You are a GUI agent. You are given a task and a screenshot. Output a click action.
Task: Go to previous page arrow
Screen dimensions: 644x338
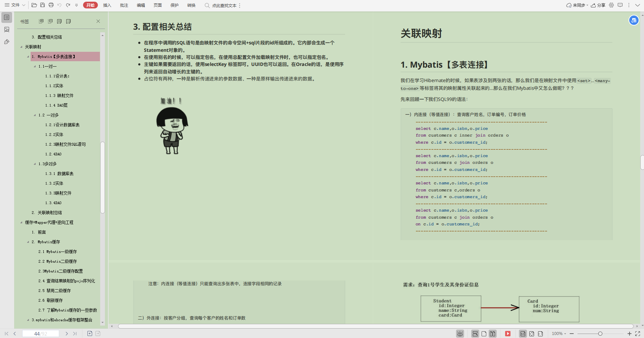[x=15, y=334]
